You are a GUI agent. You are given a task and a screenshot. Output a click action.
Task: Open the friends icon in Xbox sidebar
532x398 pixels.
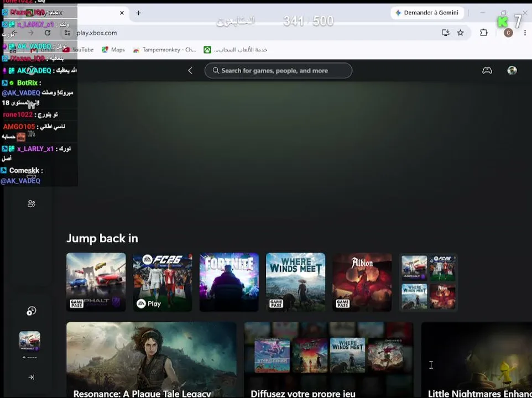coord(31,203)
